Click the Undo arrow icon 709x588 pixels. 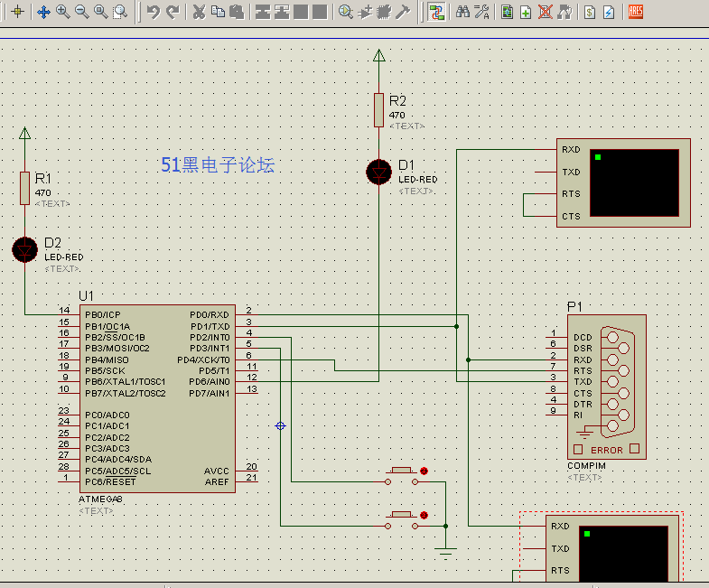153,12
